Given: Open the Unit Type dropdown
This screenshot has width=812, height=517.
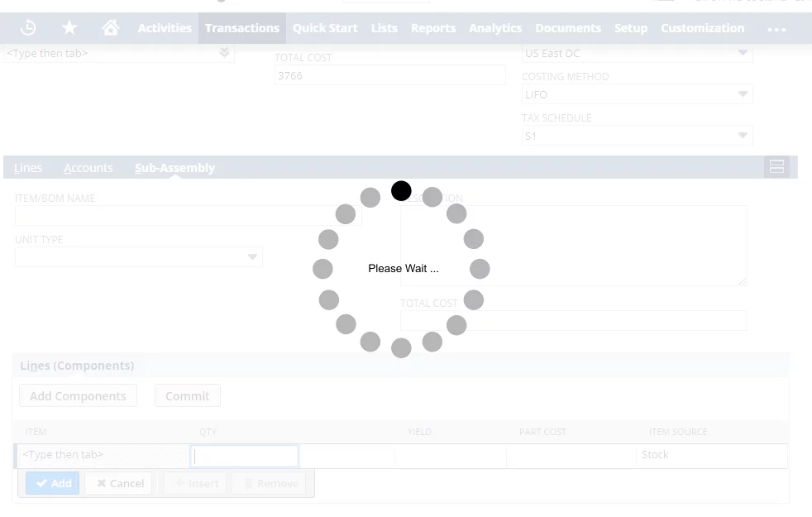Looking at the screenshot, I should [253, 257].
